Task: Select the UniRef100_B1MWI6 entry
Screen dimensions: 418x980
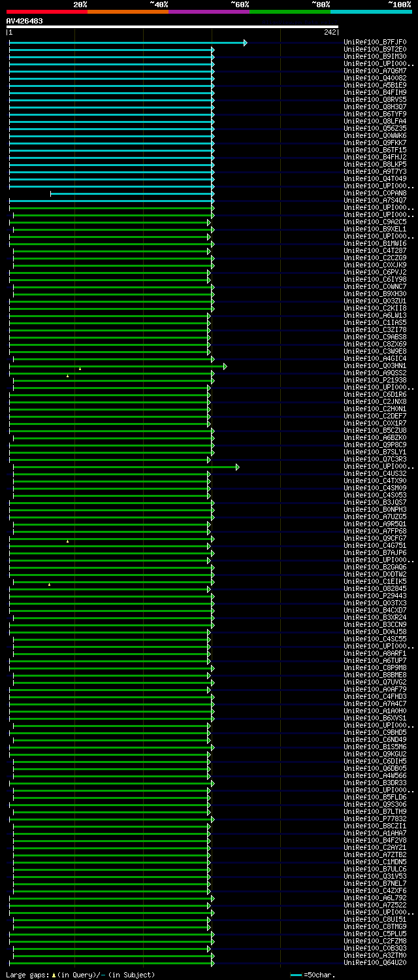Action: tap(375, 244)
